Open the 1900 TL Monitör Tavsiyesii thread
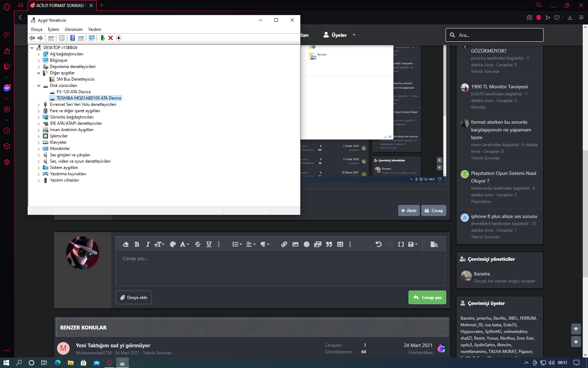 click(499, 87)
